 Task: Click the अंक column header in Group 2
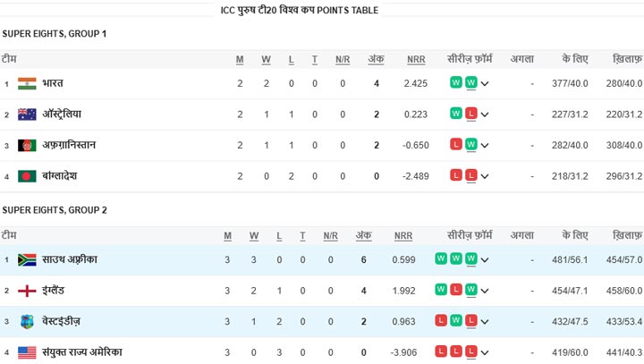point(363,236)
